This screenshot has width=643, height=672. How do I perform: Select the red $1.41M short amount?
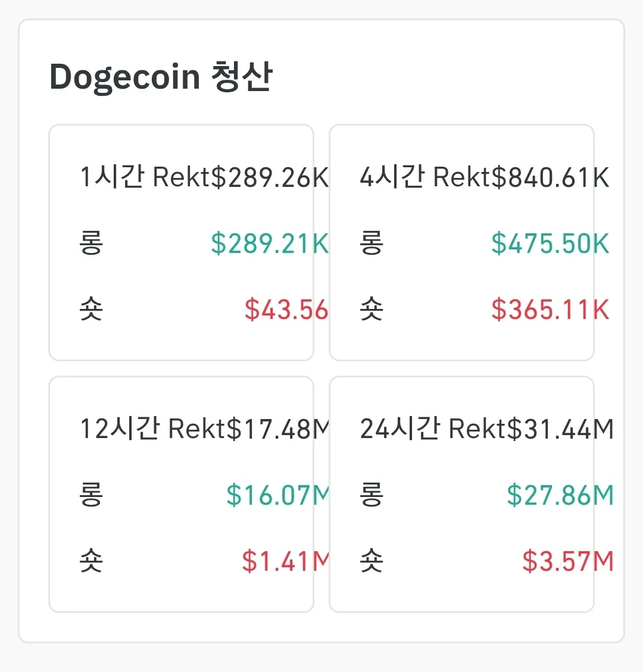point(286,561)
